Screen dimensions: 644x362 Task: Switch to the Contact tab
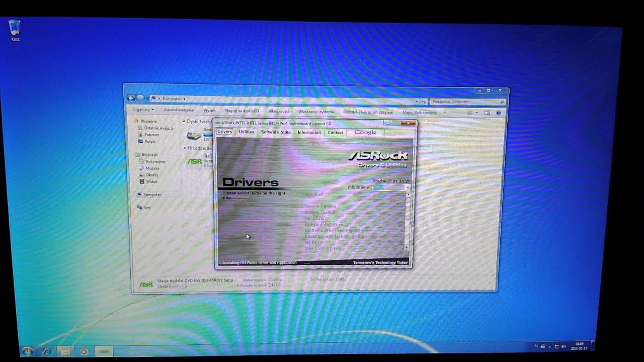tap(335, 132)
